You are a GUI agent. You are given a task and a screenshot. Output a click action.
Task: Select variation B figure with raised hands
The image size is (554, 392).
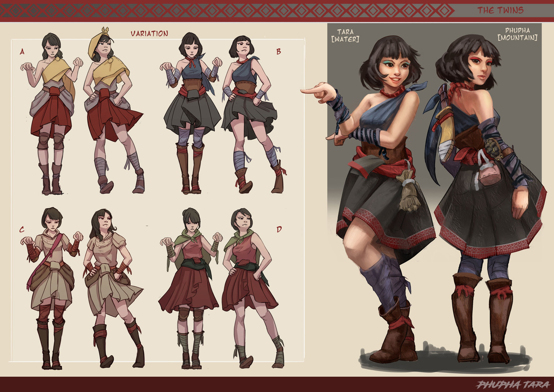[x=191, y=113]
